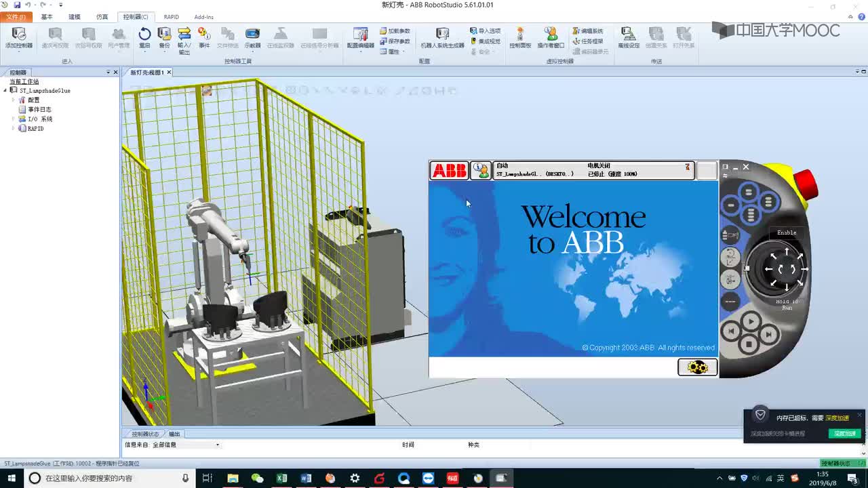Click the undo icon in quick access toolbar
Image resolution: width=868 pixels, height=488 pixels.
click(28, 5)
